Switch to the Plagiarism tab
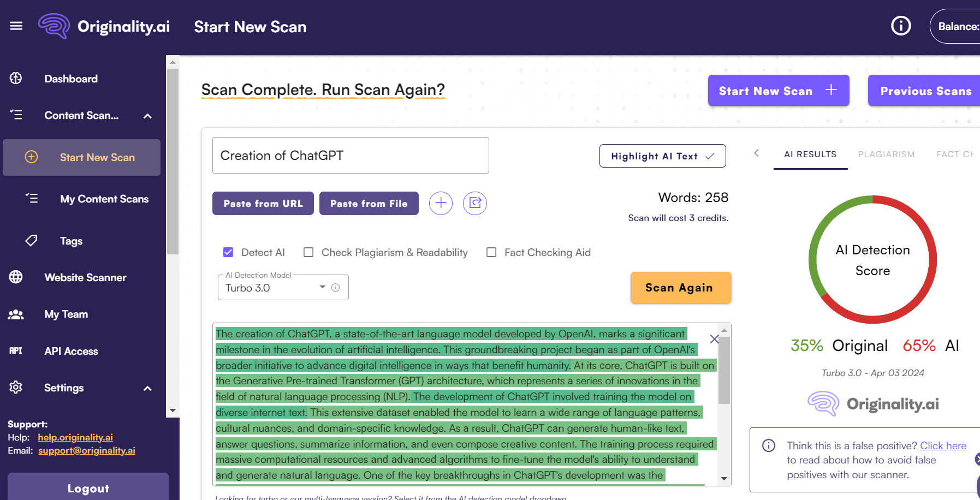 point(886,154)
